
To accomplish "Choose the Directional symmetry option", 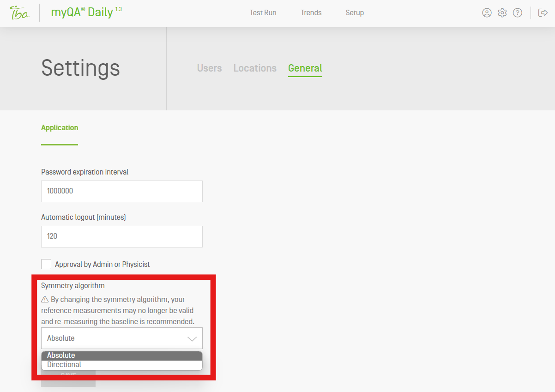I will [x=64, y=365].
